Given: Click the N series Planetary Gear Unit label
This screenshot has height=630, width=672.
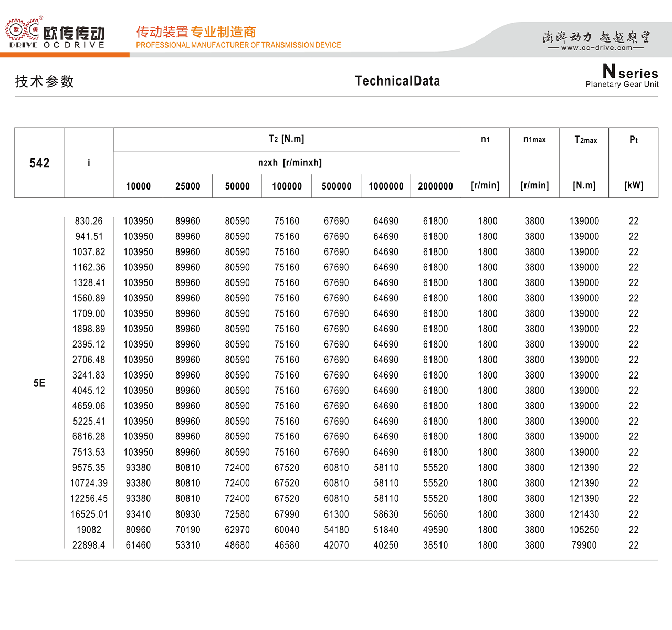Looking at the screenshot, I should point(623,75).
